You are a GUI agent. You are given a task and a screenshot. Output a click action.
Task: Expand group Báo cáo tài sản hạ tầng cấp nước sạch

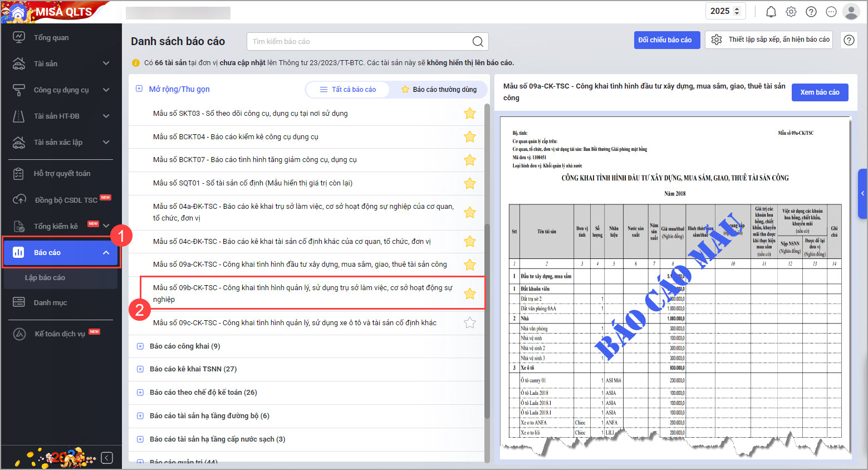tap(140, 439)
